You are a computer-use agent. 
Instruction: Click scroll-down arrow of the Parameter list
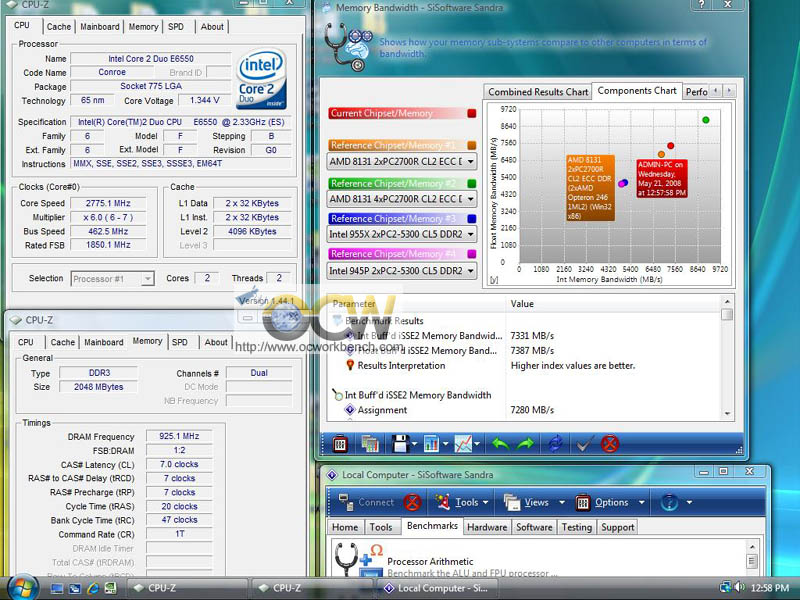coord(728,414)
